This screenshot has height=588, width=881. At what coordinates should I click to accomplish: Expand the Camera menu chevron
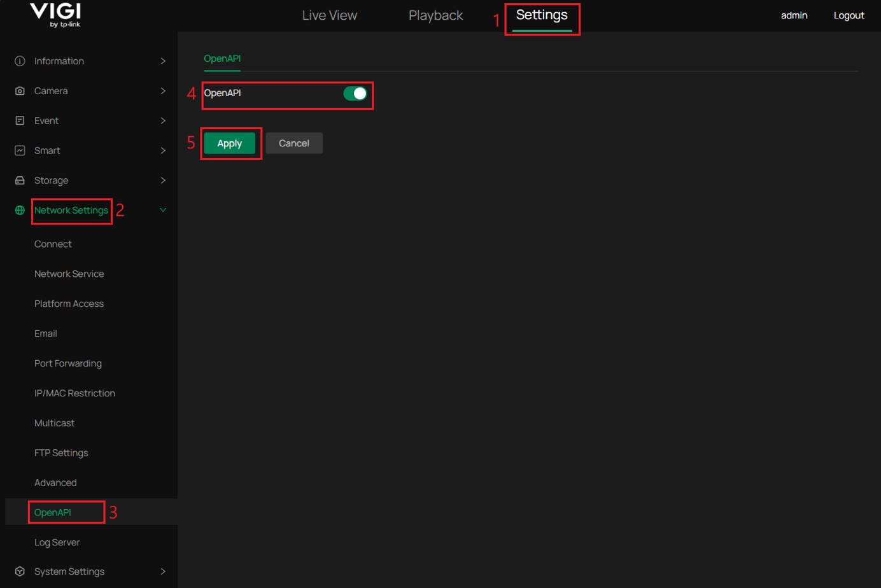(x=163, y=91)
